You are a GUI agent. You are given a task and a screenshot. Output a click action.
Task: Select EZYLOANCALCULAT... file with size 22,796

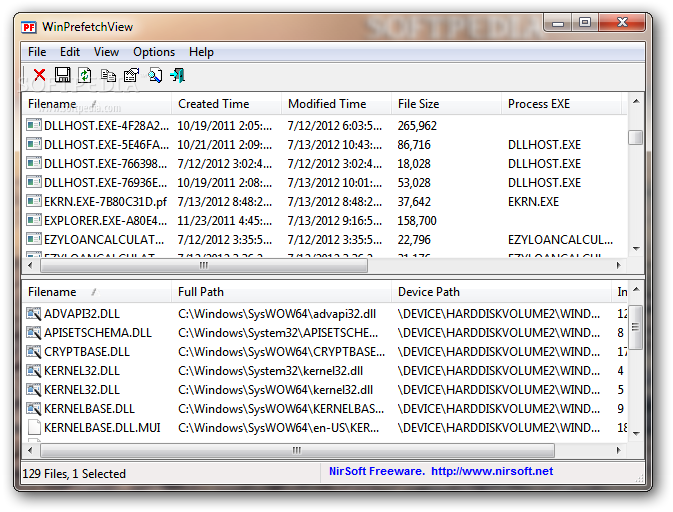pos(324,239)
